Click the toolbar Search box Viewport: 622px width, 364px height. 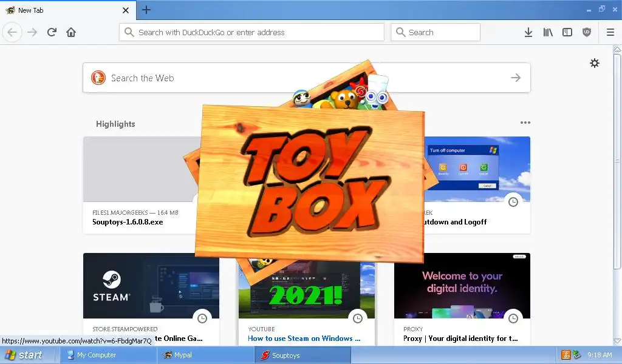coord(436,32)
